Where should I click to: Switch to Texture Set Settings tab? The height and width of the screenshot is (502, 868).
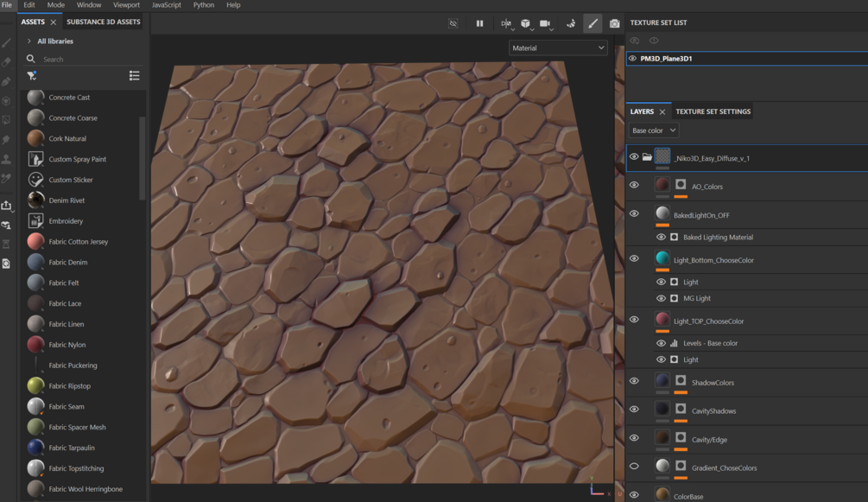click(713, 111)
